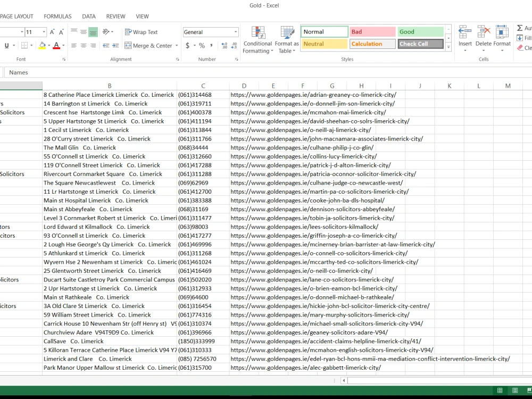Open the REVIEW tab
Screen dimensions: 532x399
[x=115, y=16]
